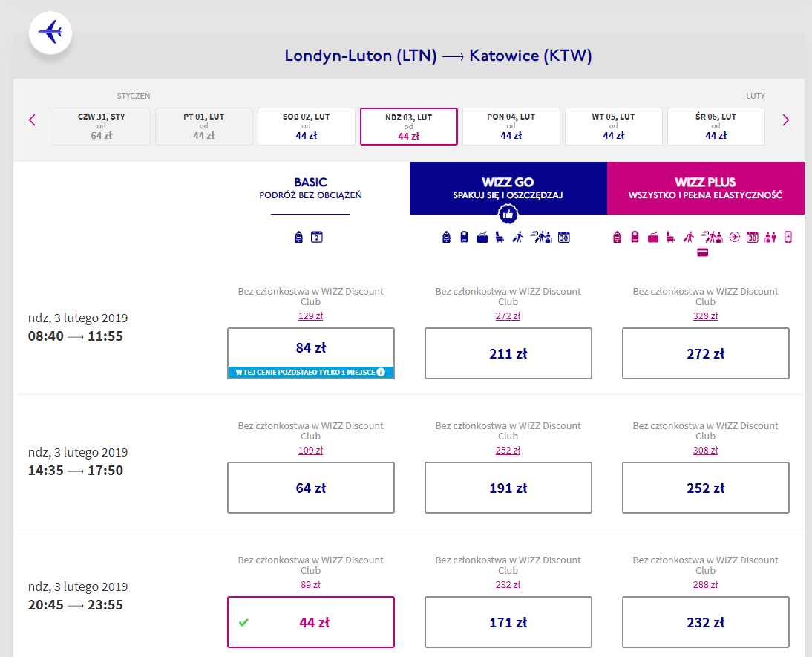Go to previous dates with left chevron
Image resolution: width=812 pixels, height=657 pixels.
point(32,120)
